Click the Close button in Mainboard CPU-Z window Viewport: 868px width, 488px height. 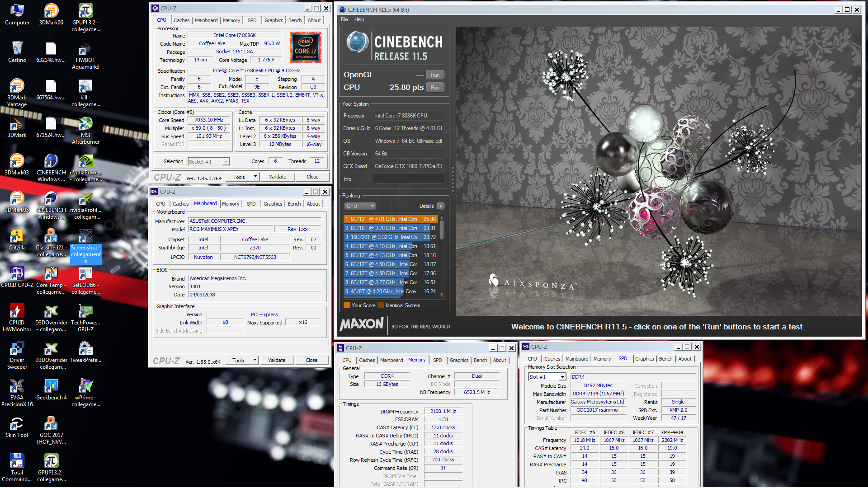311,360
